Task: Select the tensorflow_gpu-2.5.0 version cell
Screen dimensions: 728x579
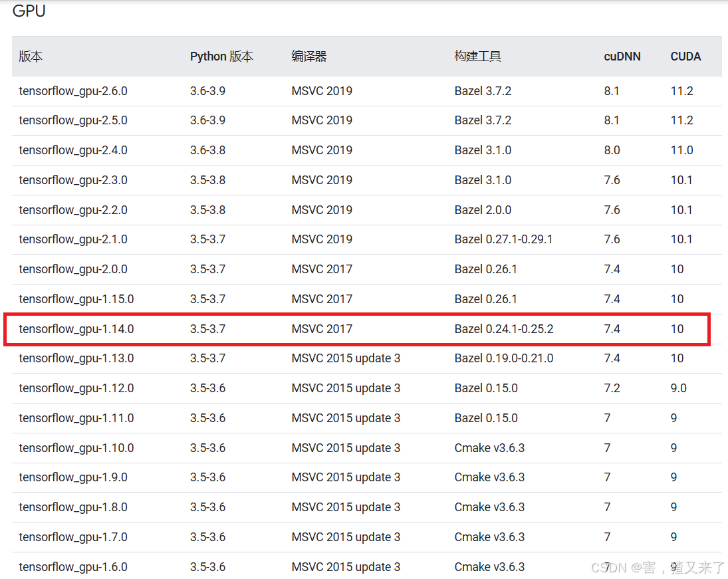Action: [x=73, y=120]
